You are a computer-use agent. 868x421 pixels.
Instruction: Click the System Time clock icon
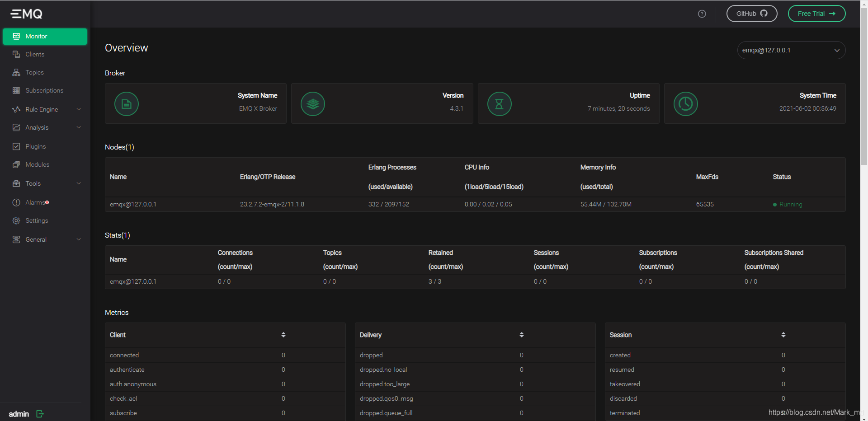[685, 104]
